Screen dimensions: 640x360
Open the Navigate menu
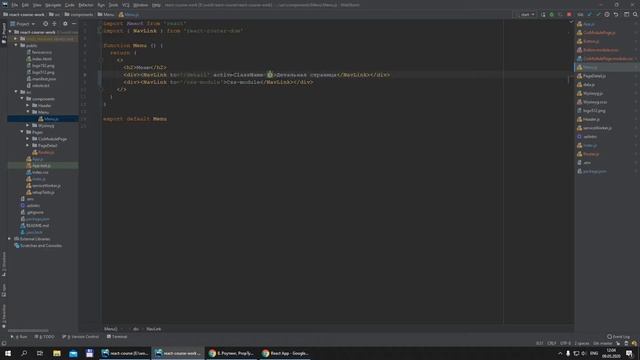[x=53, y=5]
